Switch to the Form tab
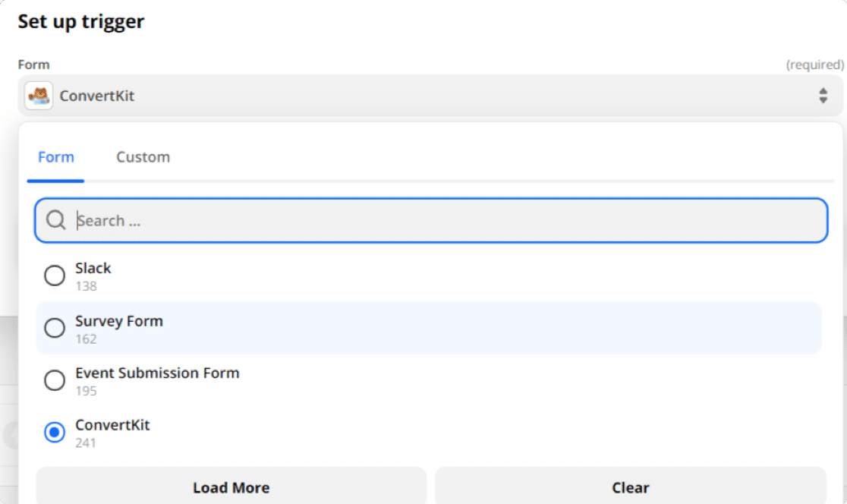Image resolution: width=847 pixels, height=504 pixels. (x=55, y=157)
